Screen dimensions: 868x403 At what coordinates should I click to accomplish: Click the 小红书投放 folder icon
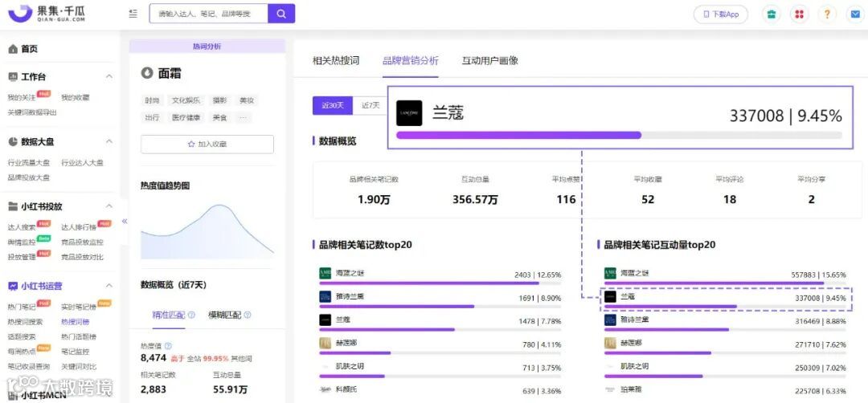click(x=13, y=207)
